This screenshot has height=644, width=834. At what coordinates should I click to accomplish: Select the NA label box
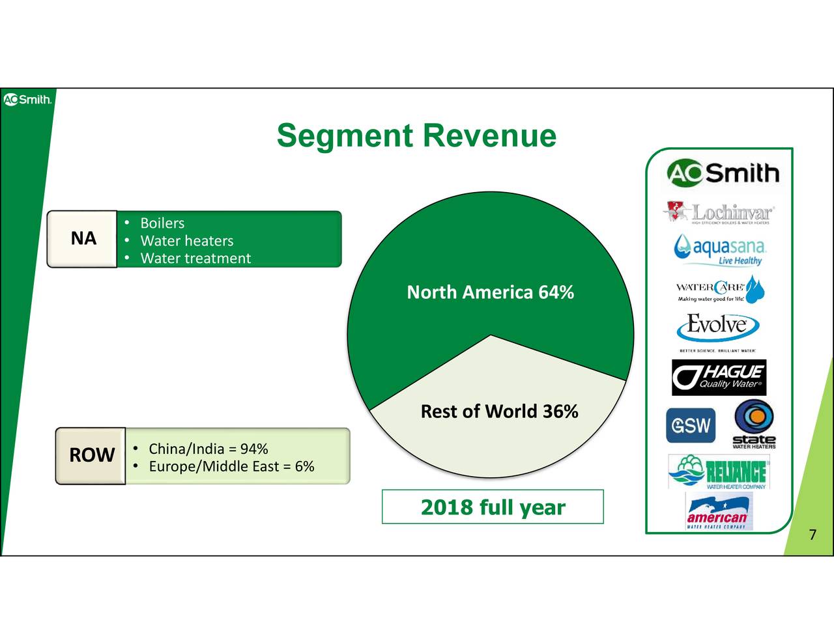[83, 238]
